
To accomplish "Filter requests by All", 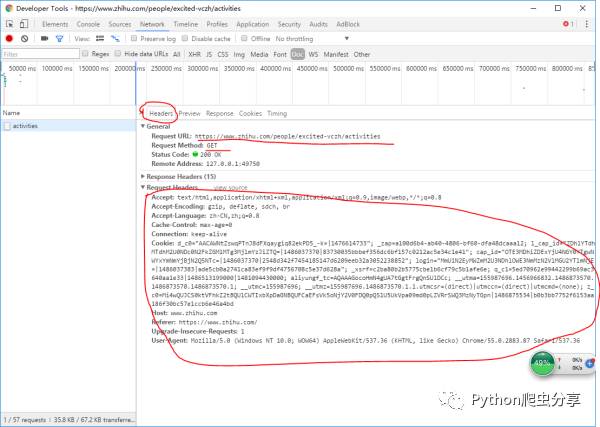I will (x=176, y=54).
